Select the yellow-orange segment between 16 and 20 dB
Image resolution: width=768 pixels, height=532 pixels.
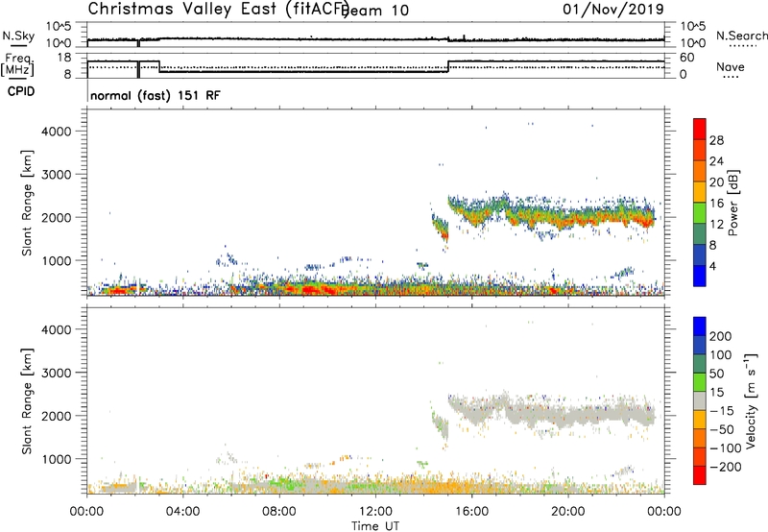tap(700, 192)
